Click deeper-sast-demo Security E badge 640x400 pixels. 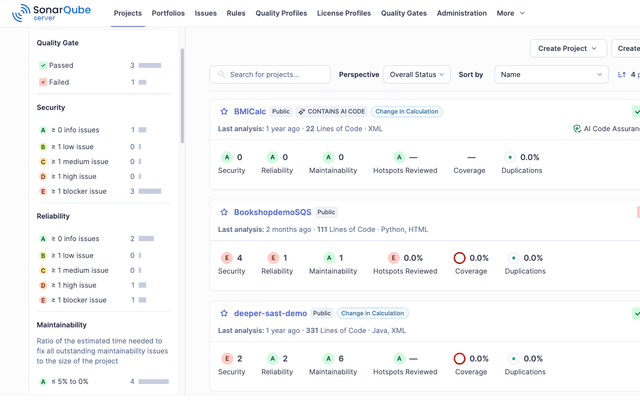227,359
